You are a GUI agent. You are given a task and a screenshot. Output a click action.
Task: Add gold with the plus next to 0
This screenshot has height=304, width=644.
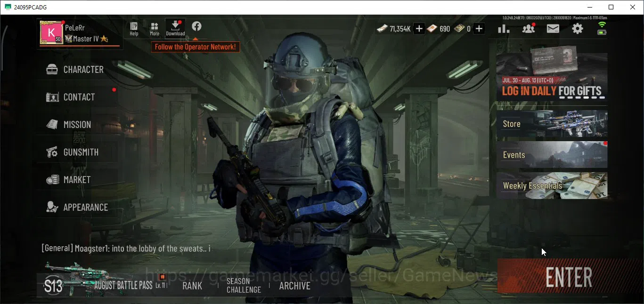(479, 29)
